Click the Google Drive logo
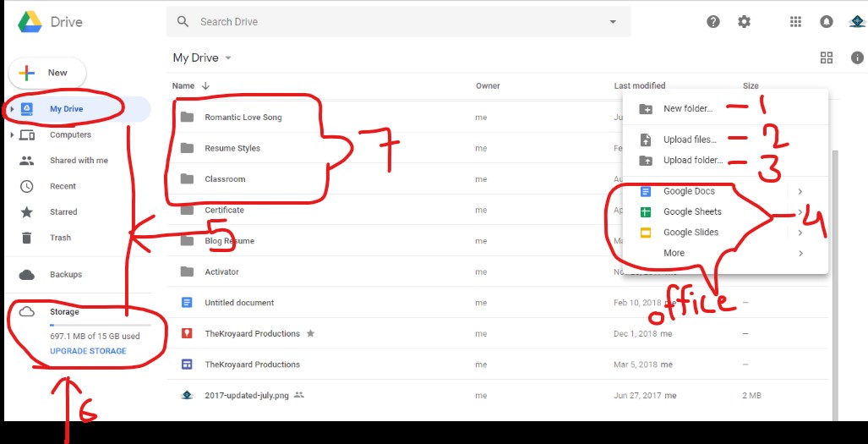Image resolution: width=868 pixels, height=444 pixels. (x=30, y=22)
